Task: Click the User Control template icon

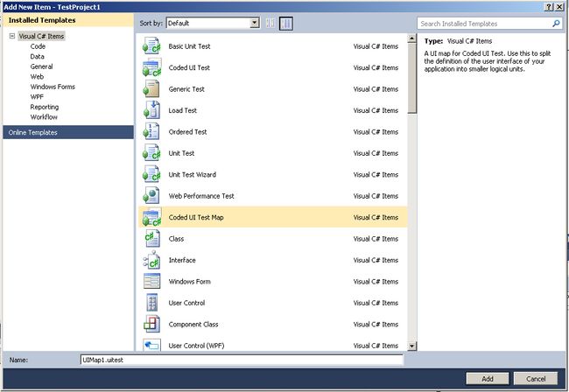Action: (x=151, y=303)
